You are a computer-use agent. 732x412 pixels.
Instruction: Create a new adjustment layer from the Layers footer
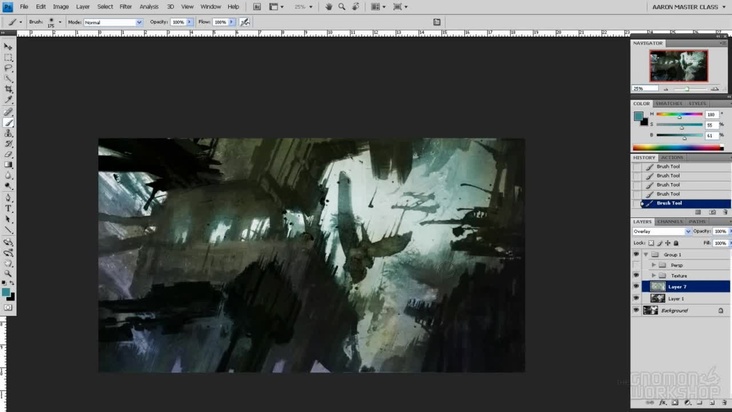point(687,402)
